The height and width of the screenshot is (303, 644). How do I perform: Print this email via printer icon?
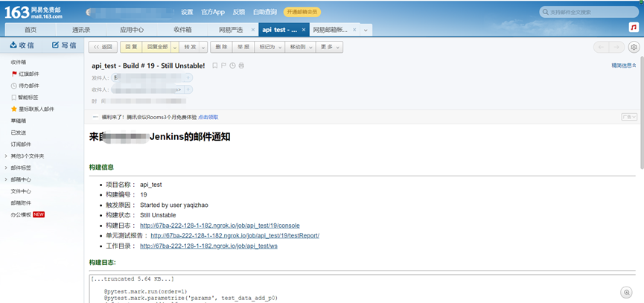tap(241, 66)
